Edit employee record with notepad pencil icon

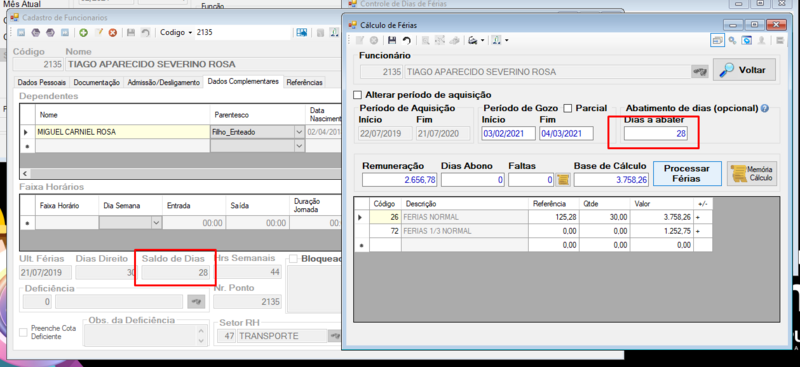[98, 32]
